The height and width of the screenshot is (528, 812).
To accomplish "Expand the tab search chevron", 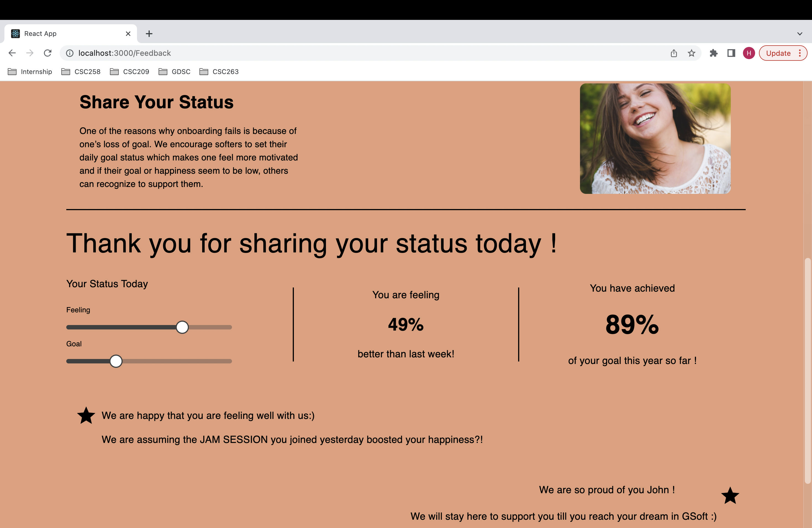I will (799, 34).
